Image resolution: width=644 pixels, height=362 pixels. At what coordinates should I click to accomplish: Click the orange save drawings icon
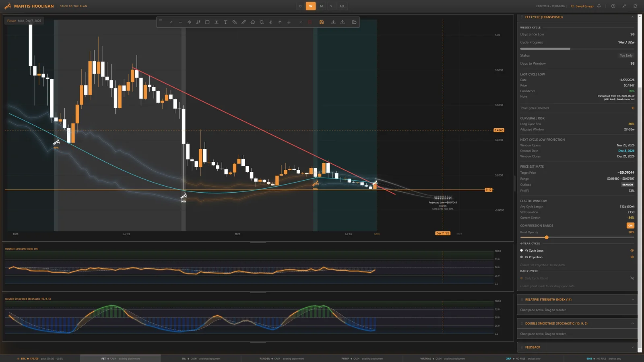pos(322,22)
